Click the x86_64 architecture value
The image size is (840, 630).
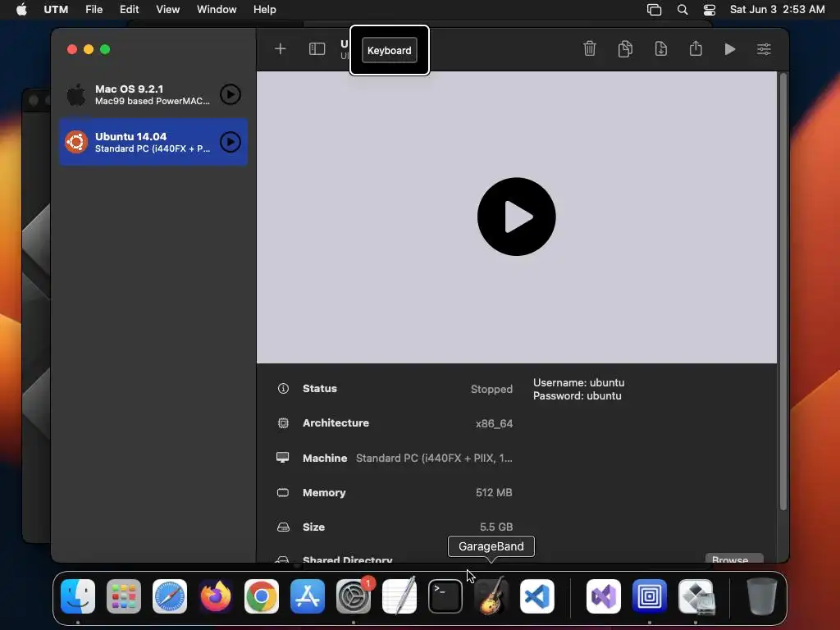pyautogui.click(x=494, y=424)
